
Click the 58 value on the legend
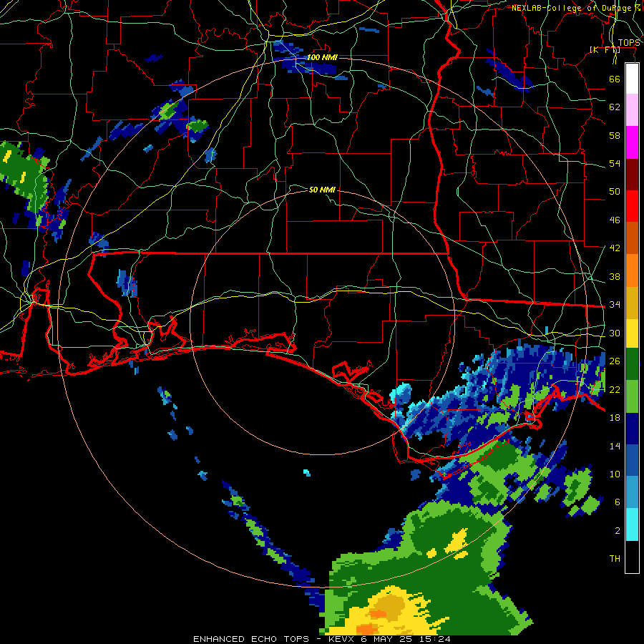tap(615, 135)
